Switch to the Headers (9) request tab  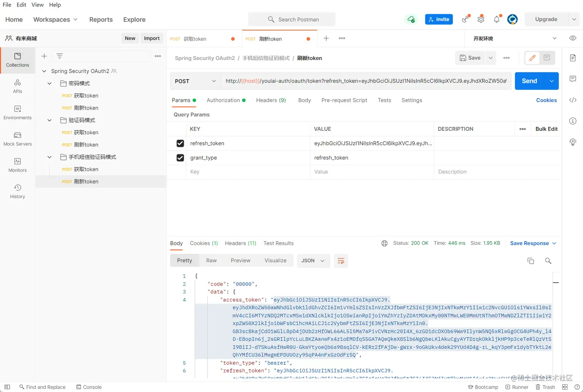click(x=271, y=100)
